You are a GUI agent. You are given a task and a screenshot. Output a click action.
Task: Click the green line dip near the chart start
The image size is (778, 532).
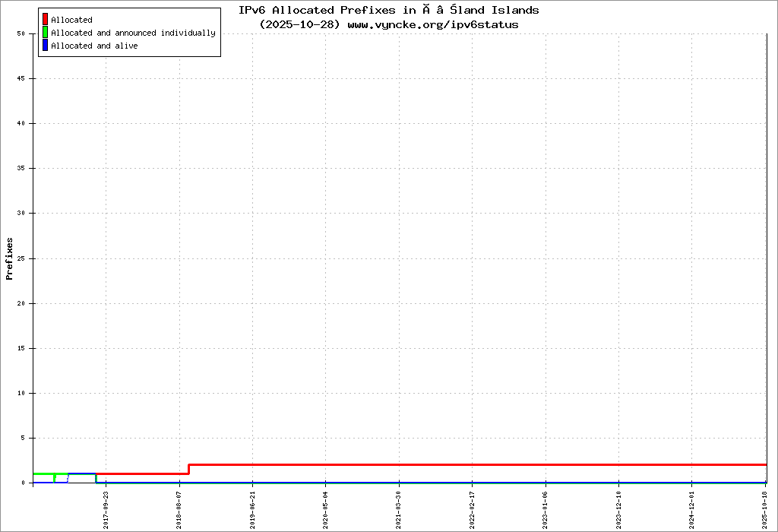click(54, 478)
